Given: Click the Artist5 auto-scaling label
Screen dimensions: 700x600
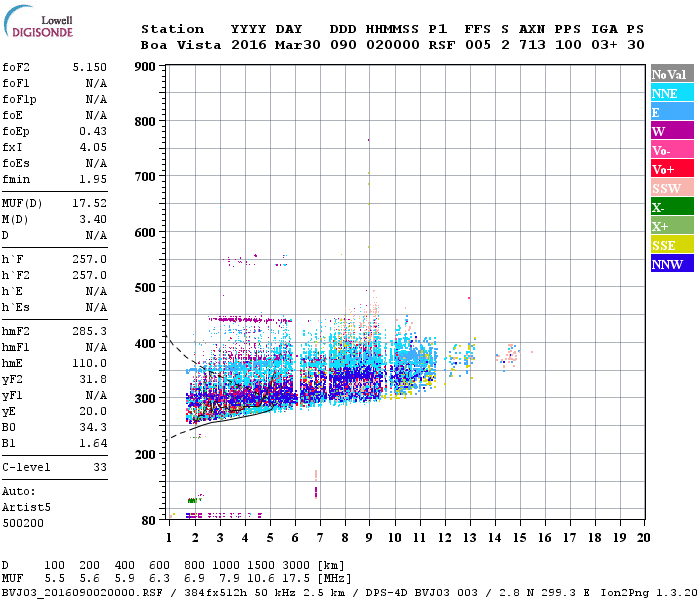Looking at the screenshot, I should (26, 508).
